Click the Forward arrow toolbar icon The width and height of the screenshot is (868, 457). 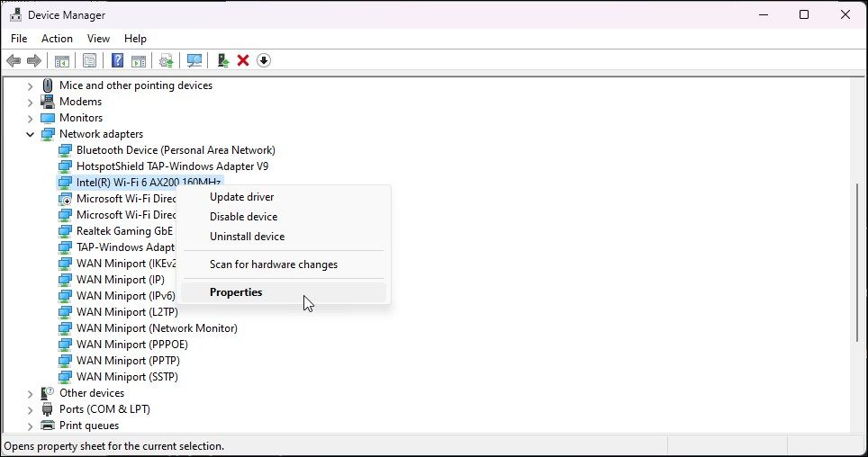point(34,60)
